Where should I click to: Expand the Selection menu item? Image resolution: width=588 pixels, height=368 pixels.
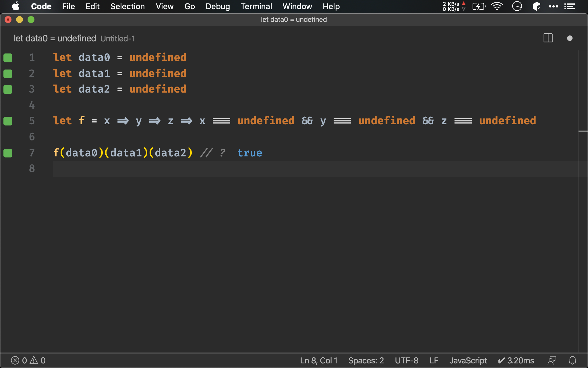[127, 6]
